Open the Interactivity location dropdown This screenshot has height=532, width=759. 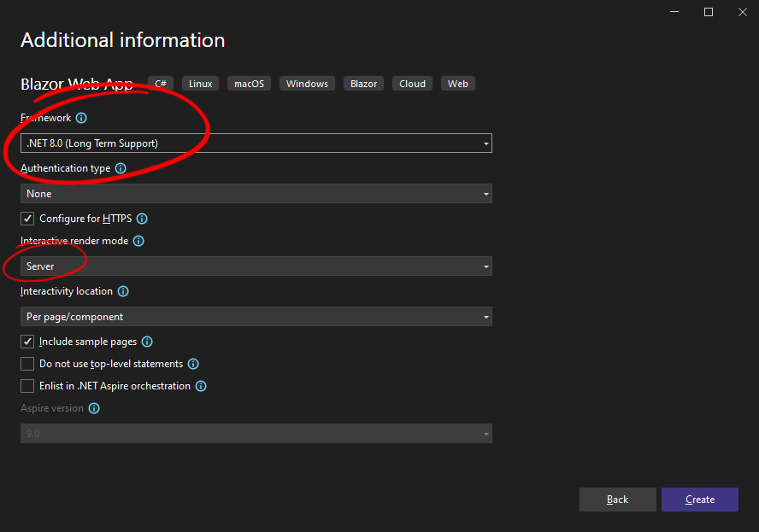pyautogui.click(x=256, y=317)
